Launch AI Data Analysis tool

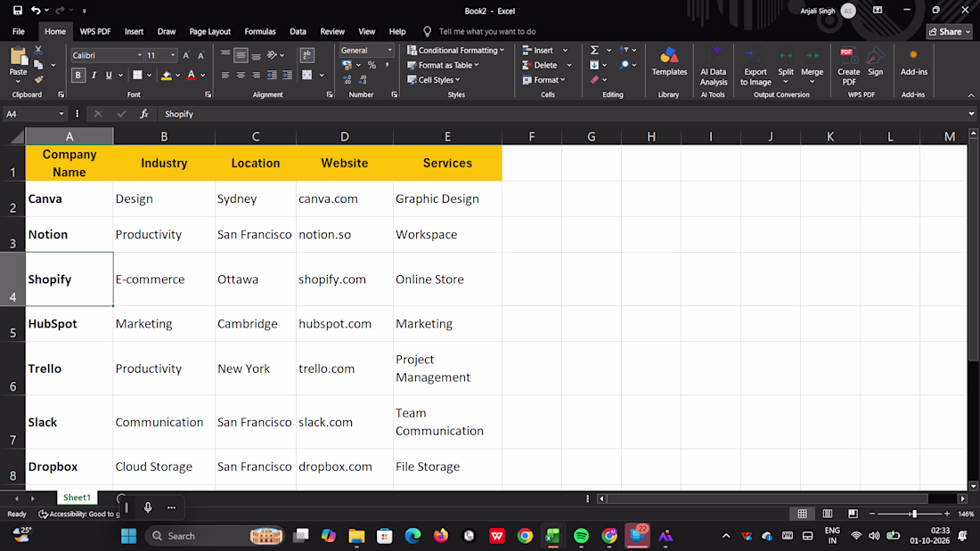tap(713, 66)
